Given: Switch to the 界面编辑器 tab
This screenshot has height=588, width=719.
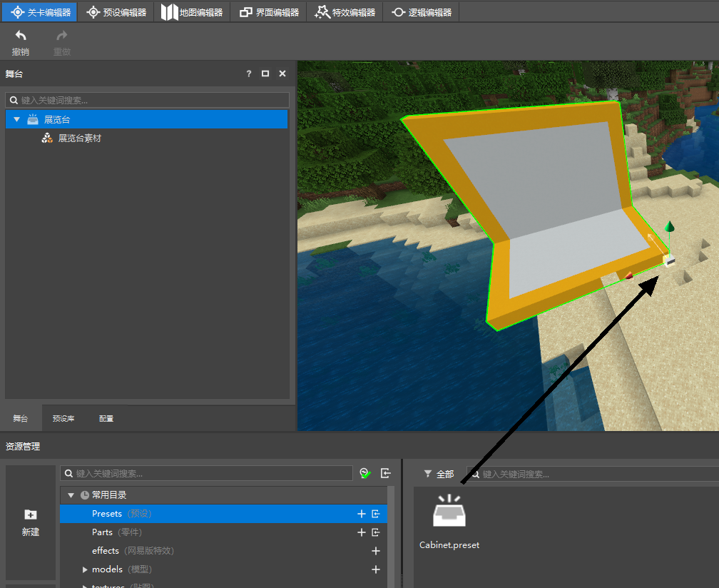Looking at the screenshot, I should pyautogui.click(x=269, y=12).
